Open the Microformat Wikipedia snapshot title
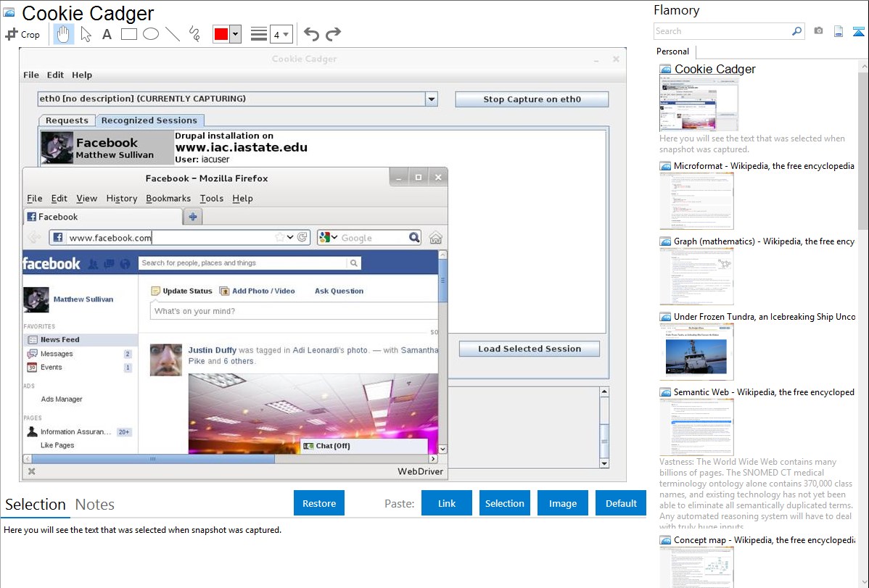 pos(764,166)
